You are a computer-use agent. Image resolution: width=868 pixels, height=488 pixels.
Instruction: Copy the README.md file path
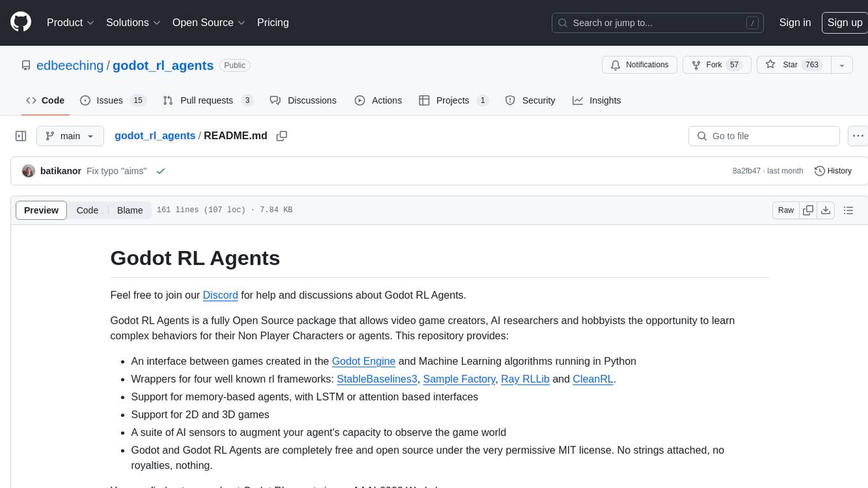point(281,136)
